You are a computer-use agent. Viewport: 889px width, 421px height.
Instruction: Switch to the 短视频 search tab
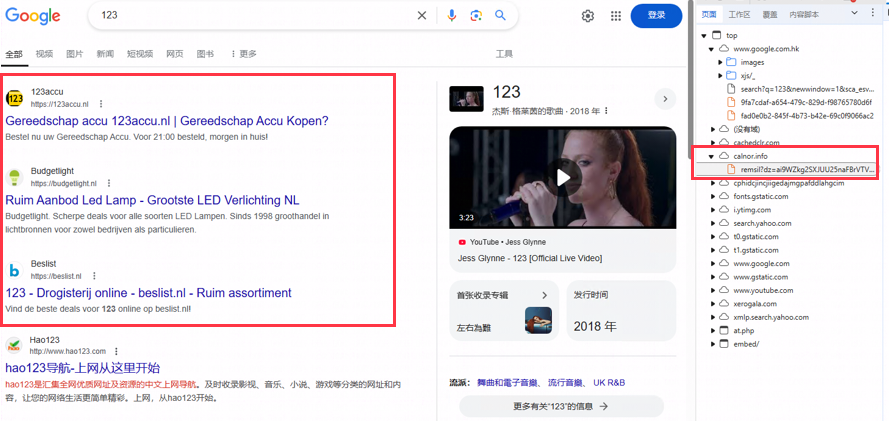pos(140,54)
